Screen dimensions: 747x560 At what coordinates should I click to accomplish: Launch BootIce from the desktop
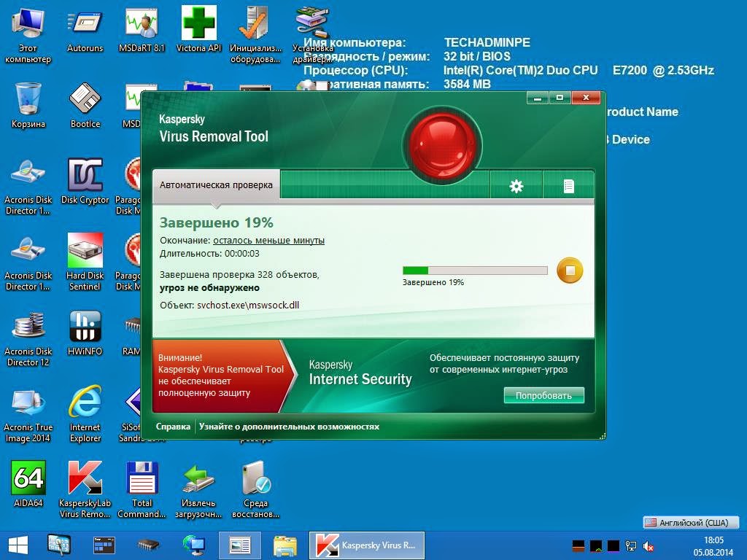(85, 106)
